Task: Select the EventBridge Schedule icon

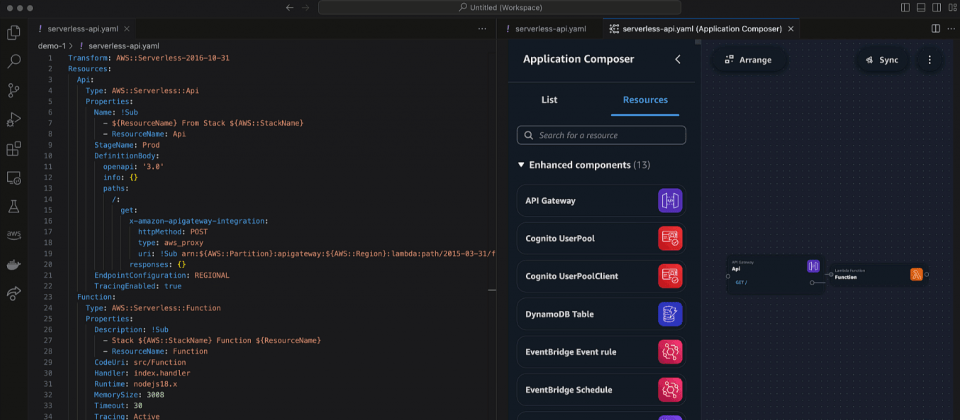Action: coord(670,390)
